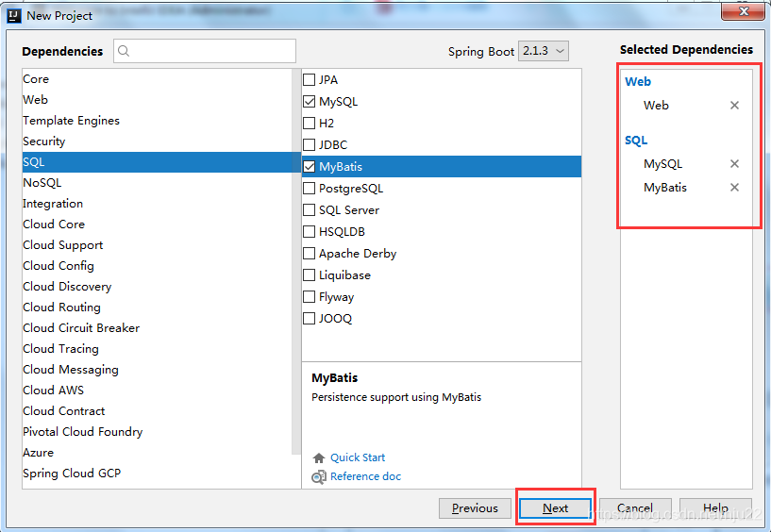Screen dimensions: 771x532
Task: Click MyBatis entry in Selected Dependencies
Action: 665,188
